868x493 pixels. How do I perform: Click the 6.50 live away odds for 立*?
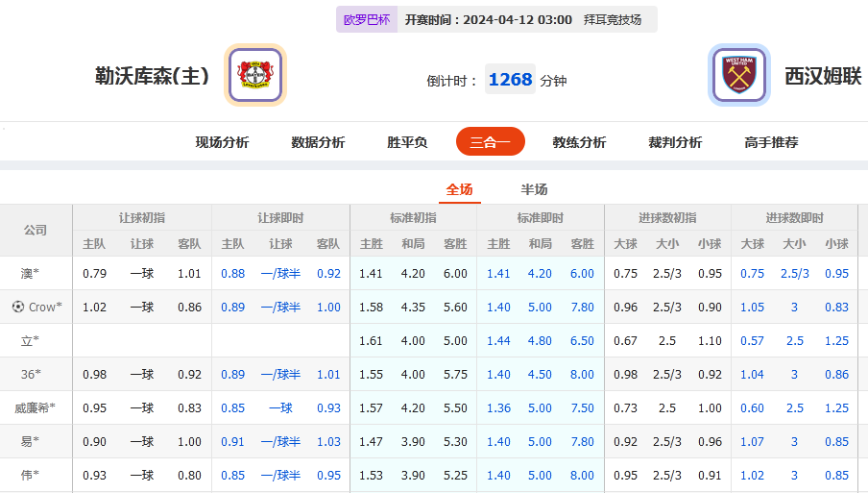coord(583,341)
